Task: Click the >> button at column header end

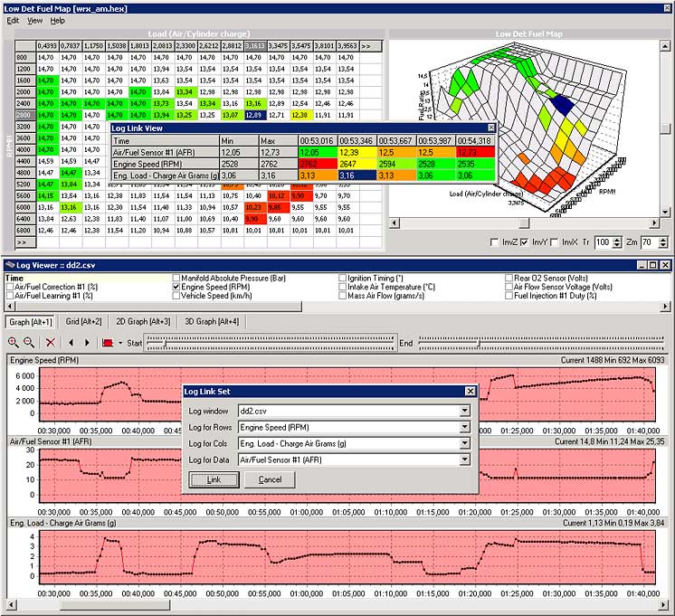Action: pos(366,44)
